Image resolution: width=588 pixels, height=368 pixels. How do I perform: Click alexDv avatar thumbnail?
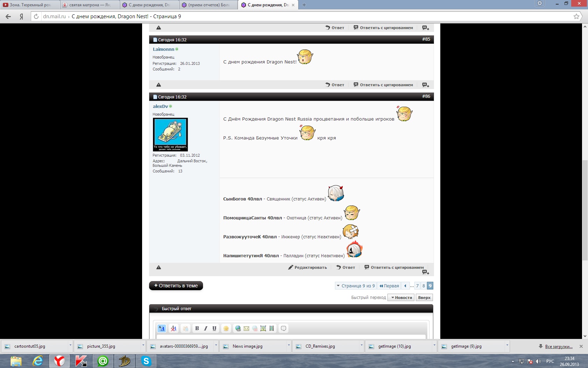[x=170, y=135]
